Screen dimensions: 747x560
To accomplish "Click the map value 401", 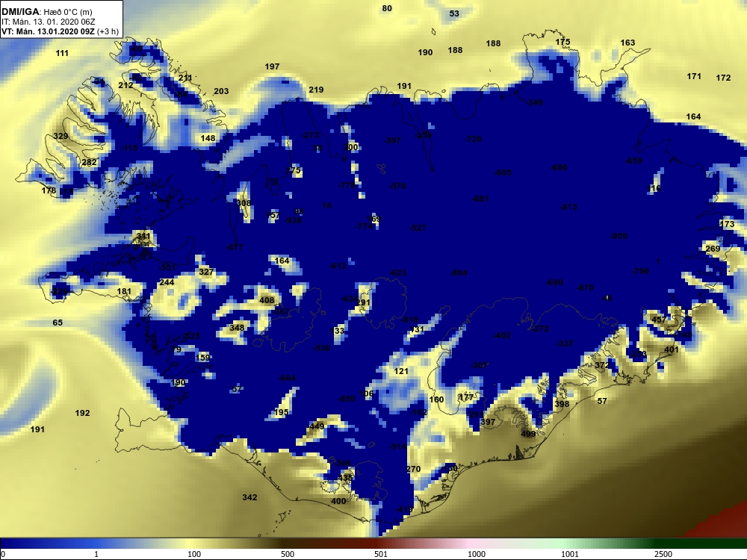I will point(672,349).
